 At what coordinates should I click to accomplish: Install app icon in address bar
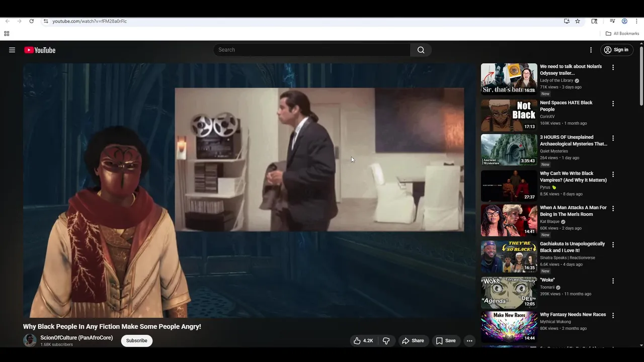coord(567,21)
